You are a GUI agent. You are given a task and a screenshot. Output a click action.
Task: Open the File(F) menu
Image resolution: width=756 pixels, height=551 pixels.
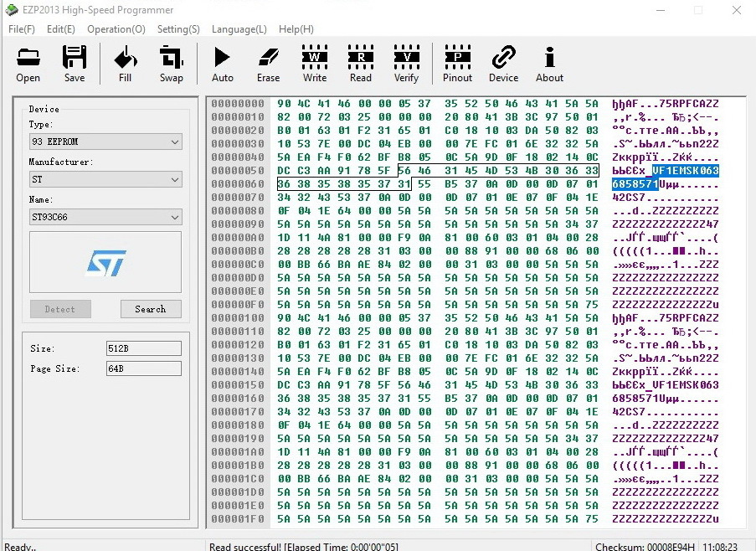point(22,29)
